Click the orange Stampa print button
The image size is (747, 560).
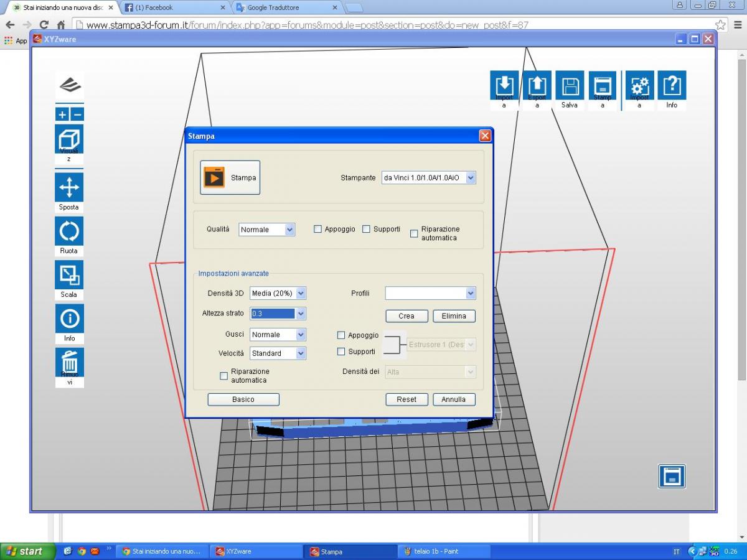pos(230,178)
